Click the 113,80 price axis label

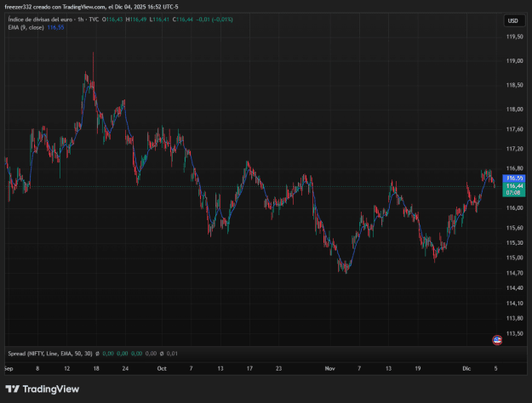(x=514, y=318)
